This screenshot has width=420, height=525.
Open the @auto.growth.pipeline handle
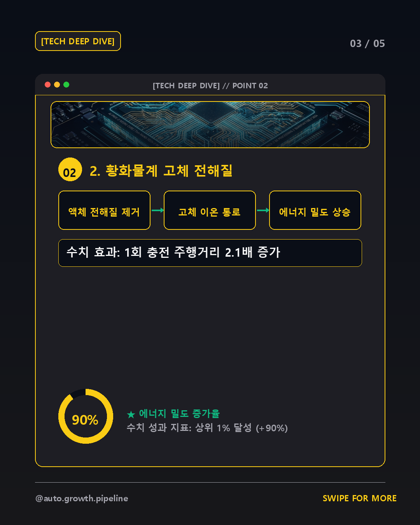click(x=82, y=499)
